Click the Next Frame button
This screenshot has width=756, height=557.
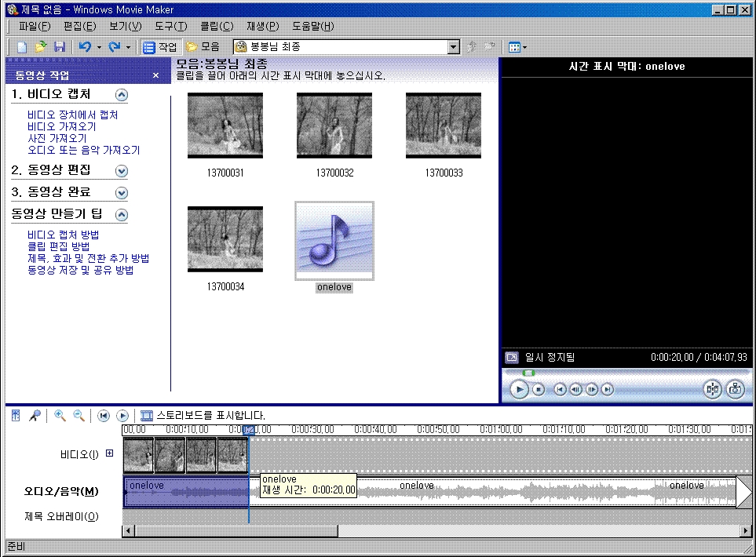[x=592, y=389]
